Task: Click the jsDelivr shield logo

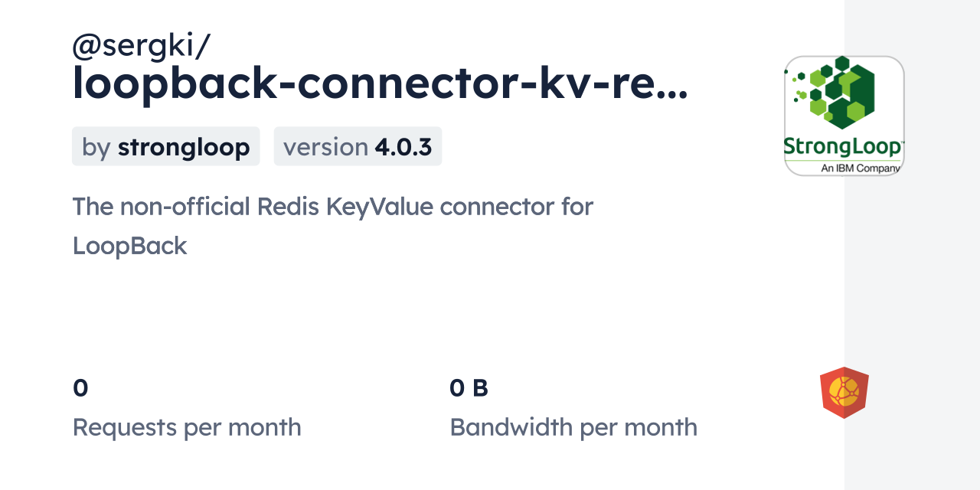Action: [844, 393]
